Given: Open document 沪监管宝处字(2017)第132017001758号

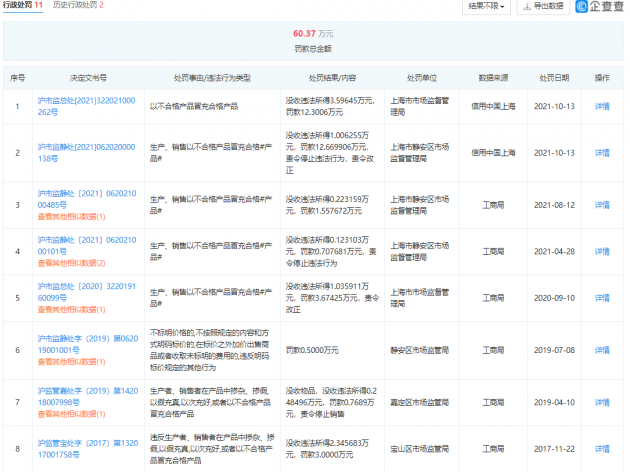Looking at the screenshot, I should pos(88,449).
